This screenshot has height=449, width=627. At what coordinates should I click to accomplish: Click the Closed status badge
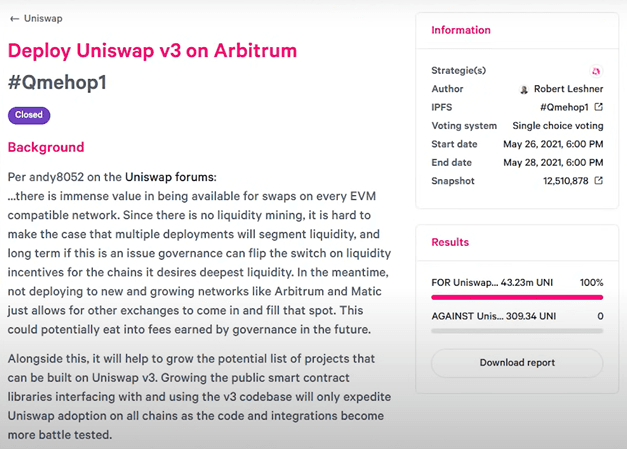[29, 115]
